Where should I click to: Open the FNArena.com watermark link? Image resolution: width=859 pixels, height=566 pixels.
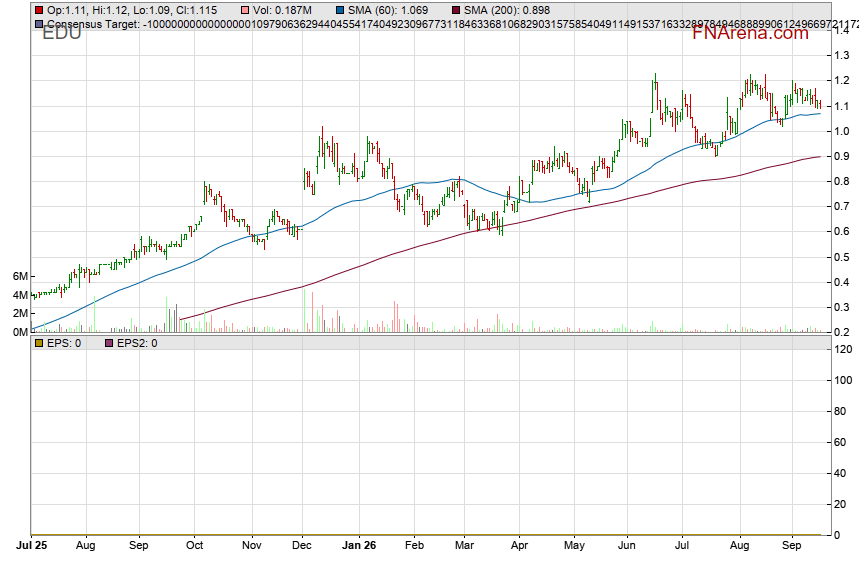point(750,33)
